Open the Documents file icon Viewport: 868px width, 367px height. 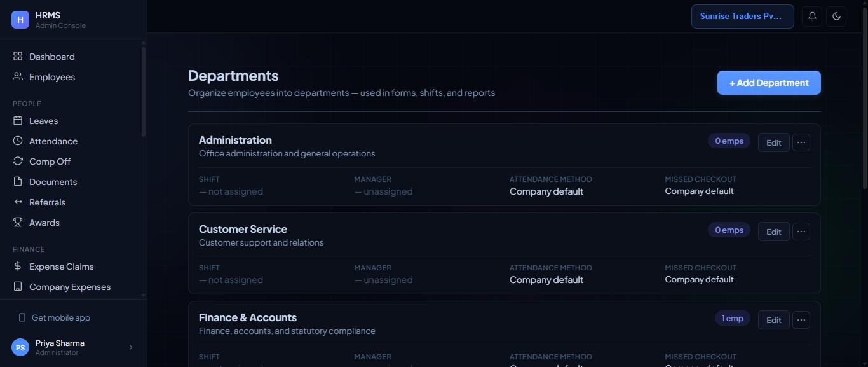tap(18, 182)
